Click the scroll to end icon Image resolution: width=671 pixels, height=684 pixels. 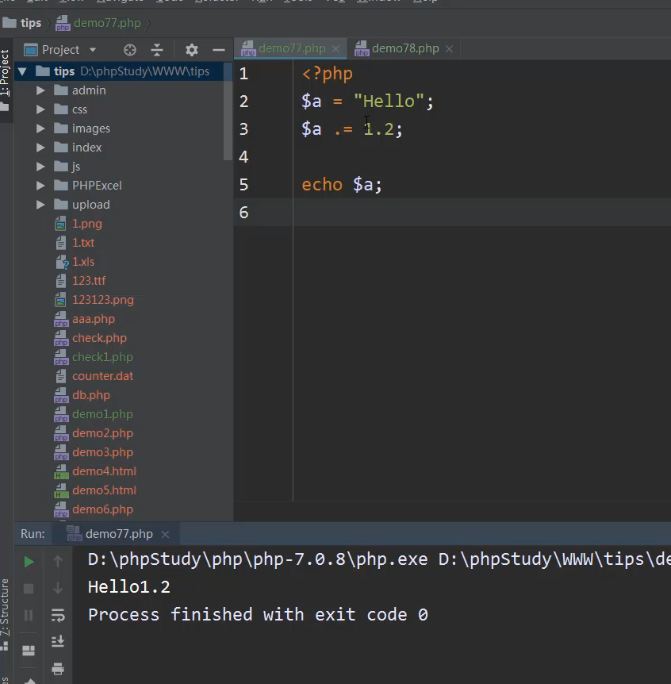58,641
